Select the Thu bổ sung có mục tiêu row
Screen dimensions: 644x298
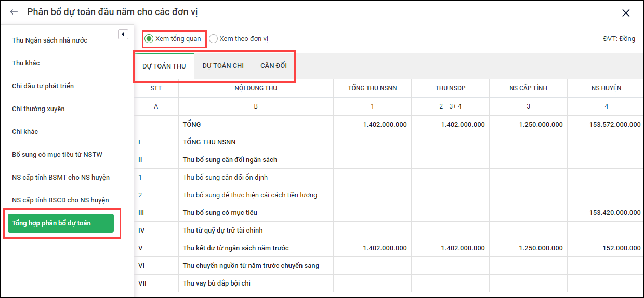[x=220, y=213]
